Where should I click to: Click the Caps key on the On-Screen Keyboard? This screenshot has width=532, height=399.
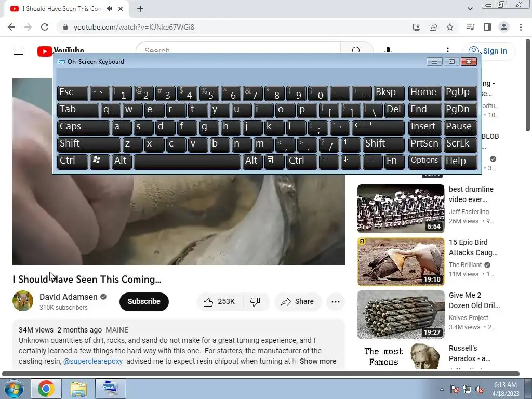pos(83,127)
